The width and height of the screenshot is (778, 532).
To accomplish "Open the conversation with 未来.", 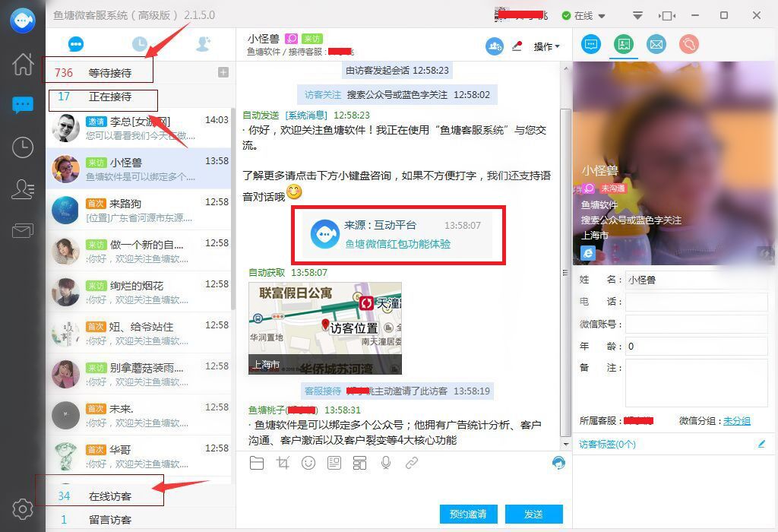I will click(x=138, y=415).
